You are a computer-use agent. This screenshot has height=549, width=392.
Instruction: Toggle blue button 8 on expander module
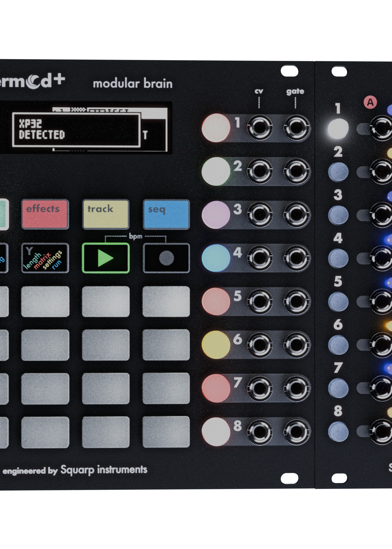pyautogui.click(x=338, y=432)
